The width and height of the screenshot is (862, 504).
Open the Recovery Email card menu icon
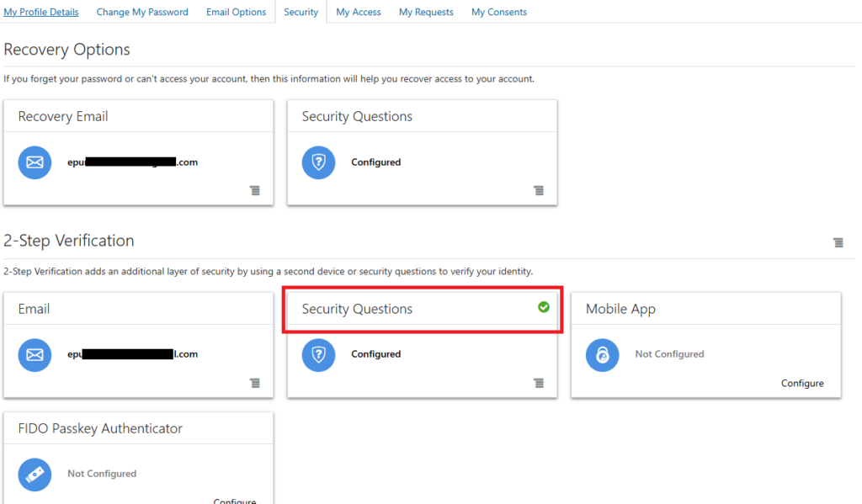(x=255, y=190)
